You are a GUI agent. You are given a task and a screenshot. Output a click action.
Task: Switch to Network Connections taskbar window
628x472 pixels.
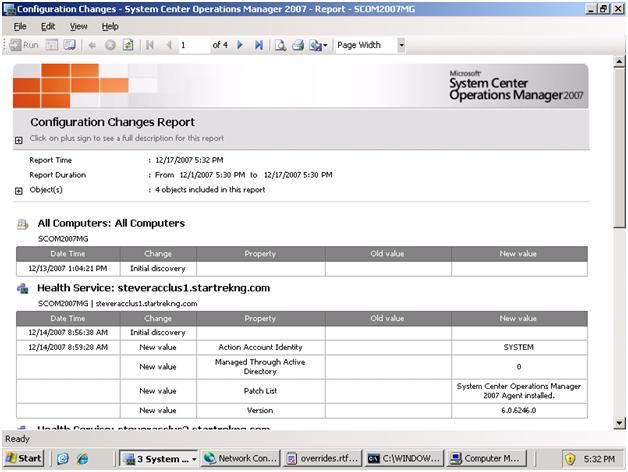point(240,458)
